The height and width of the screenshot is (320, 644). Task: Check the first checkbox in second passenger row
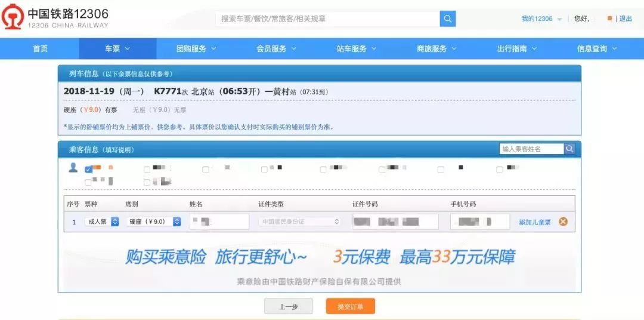tap(88, 182)
